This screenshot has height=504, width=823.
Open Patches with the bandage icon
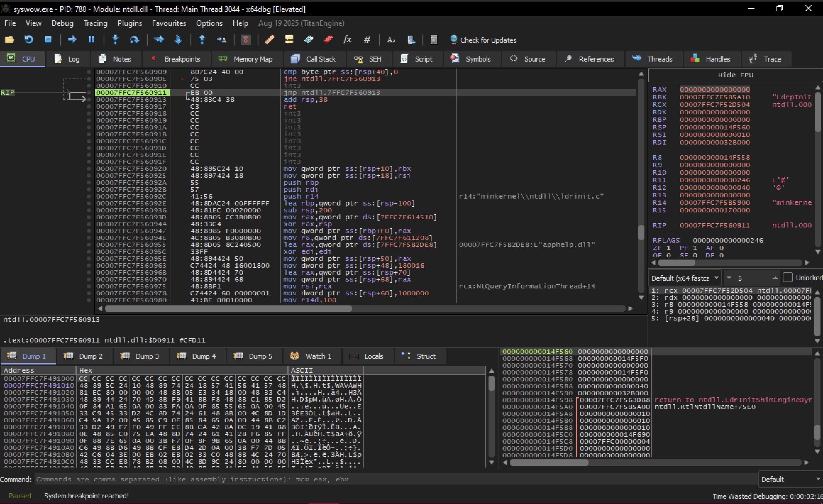269,40
